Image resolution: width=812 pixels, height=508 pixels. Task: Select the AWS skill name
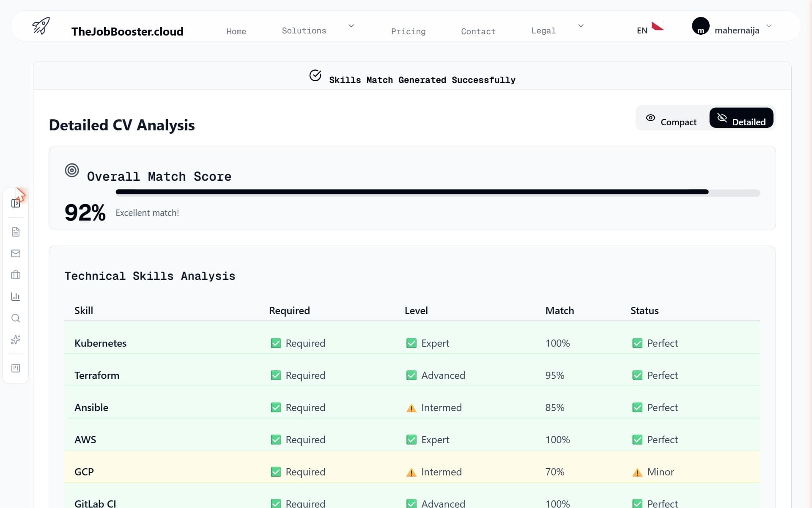point(85,439)
